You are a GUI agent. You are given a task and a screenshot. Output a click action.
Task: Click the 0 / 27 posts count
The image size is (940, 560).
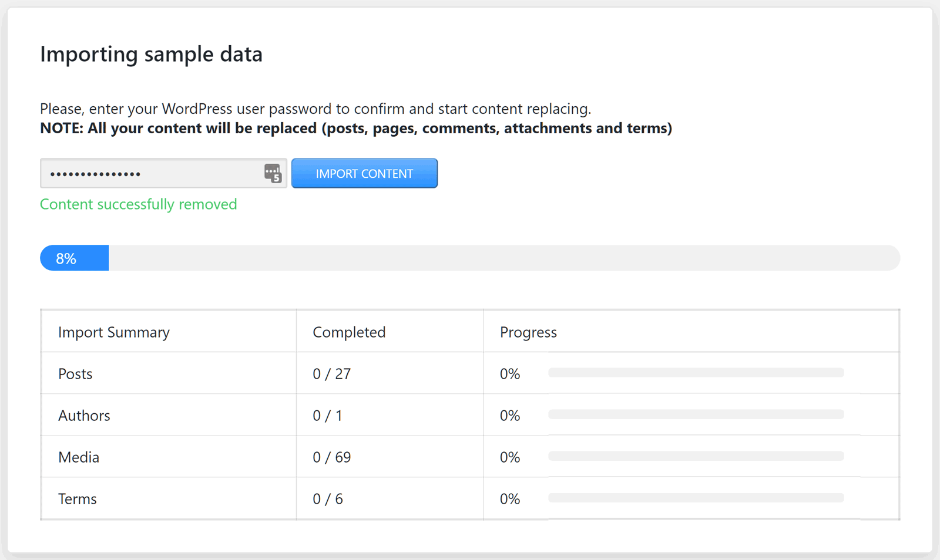click(x=332, y=374)
